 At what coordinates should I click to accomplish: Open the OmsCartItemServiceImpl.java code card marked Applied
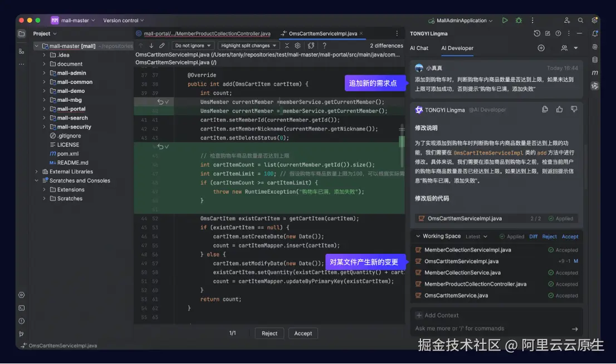tap(497, 218)
